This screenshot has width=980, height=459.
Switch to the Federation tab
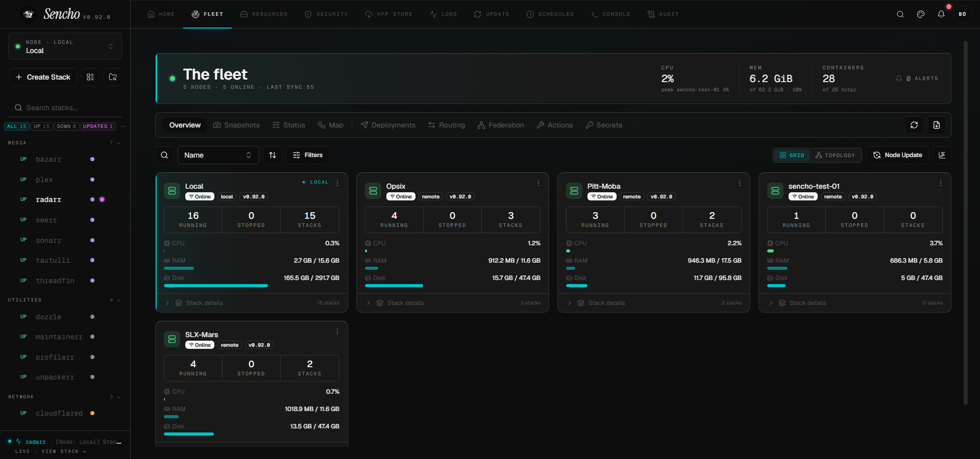pyautogui.click(x=501, y=125)
